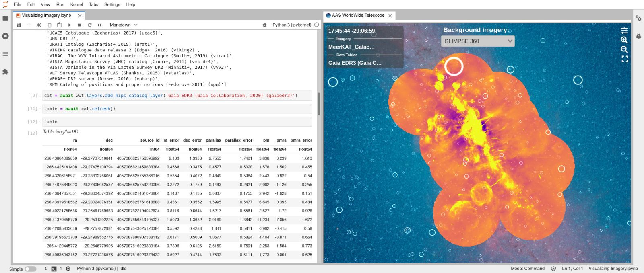644x273 pixels.
Task: Open the WWT layer controls icon
Action: (x=624, y=31)
